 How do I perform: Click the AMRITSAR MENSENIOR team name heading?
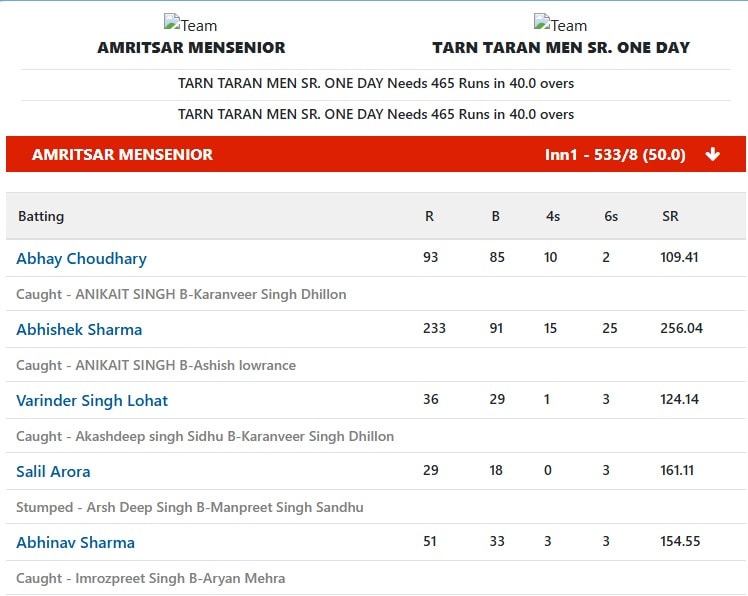pyautogui.click(x=191, y=47)
